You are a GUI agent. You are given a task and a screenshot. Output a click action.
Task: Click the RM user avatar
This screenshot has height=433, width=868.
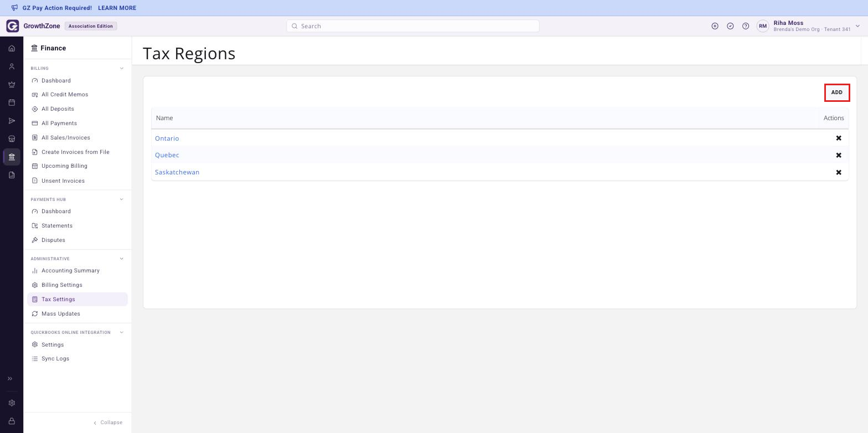(x=763, y=26)
